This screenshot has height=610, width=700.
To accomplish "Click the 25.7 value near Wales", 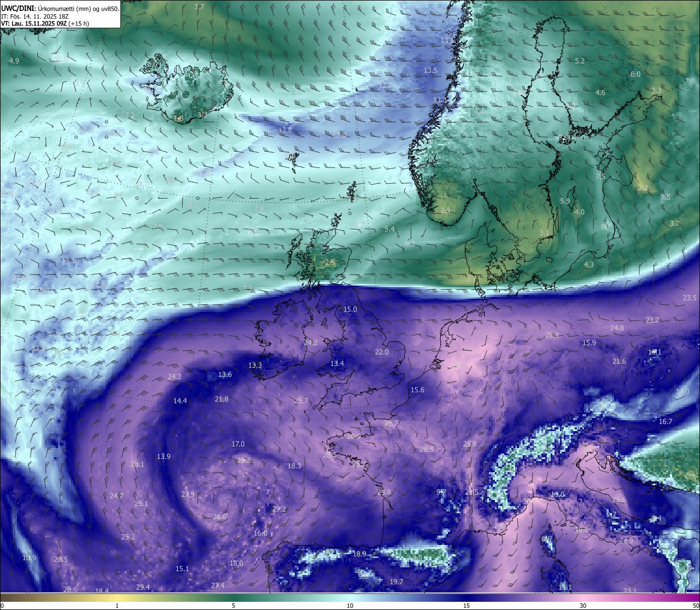I will pyautogui.click(x=301, y=400).
